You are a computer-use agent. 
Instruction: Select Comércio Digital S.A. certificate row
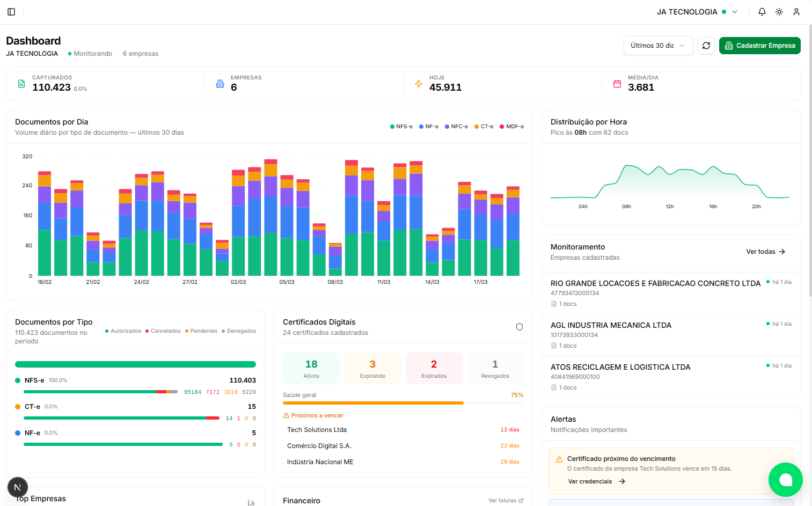click(x=403, y=446)
